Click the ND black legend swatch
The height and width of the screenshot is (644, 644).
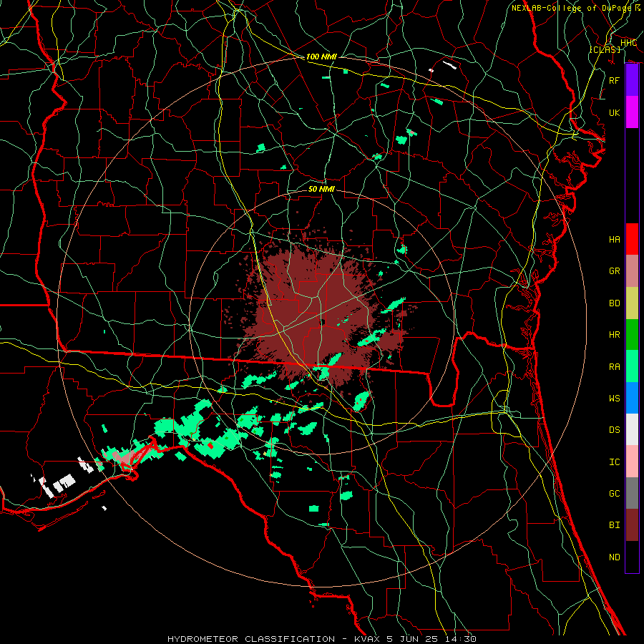tap(632, 557)
